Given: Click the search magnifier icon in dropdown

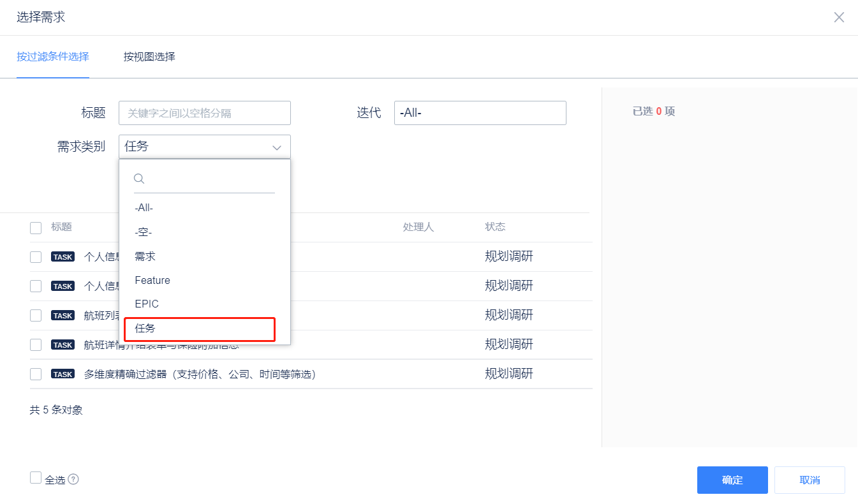Looking at the screenshot, I should tap(139, 179).
